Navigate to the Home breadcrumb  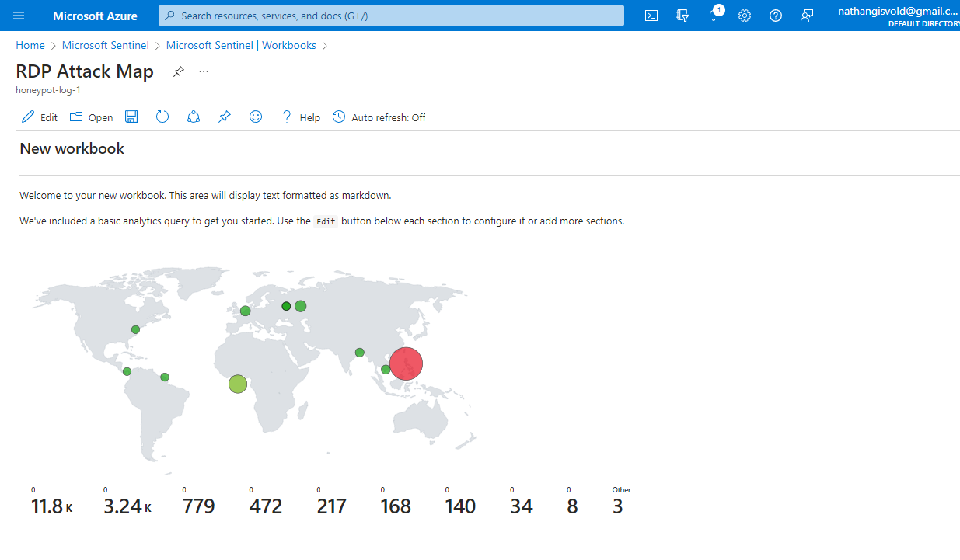30,46
